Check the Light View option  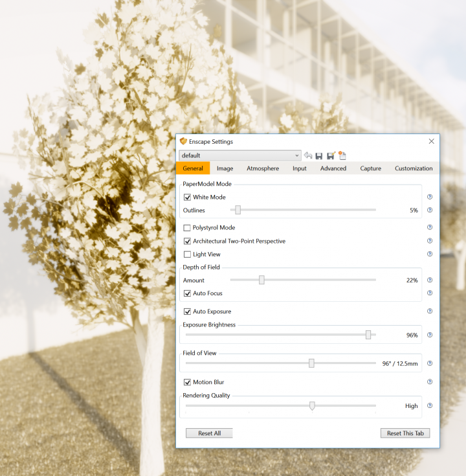188,255
